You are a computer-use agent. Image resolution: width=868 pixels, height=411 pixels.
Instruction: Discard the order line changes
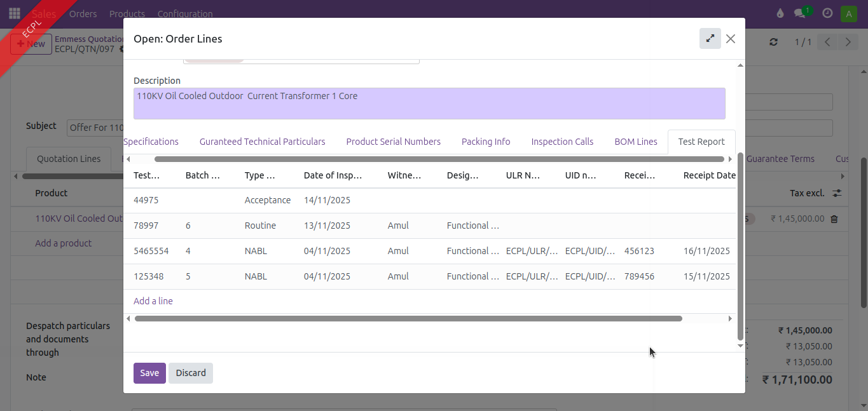pos(191,373)
